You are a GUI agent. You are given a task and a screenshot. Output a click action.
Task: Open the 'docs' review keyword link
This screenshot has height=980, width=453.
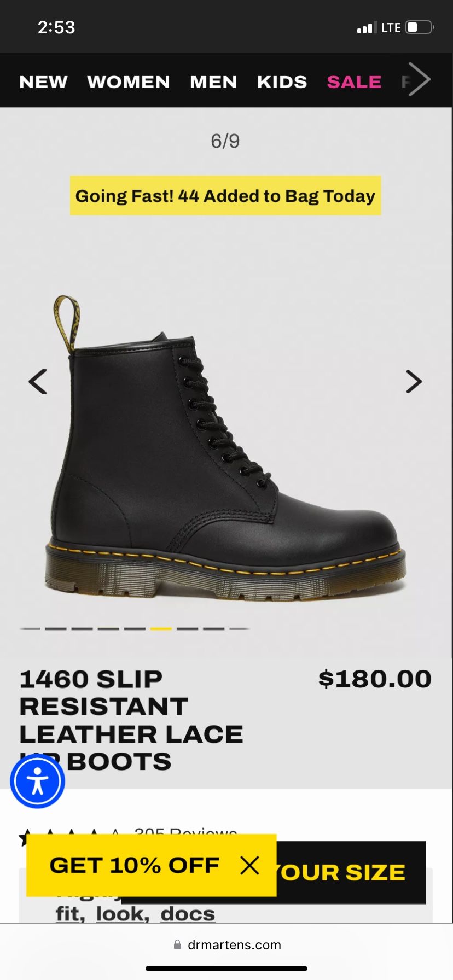click(x=188, y=914)
